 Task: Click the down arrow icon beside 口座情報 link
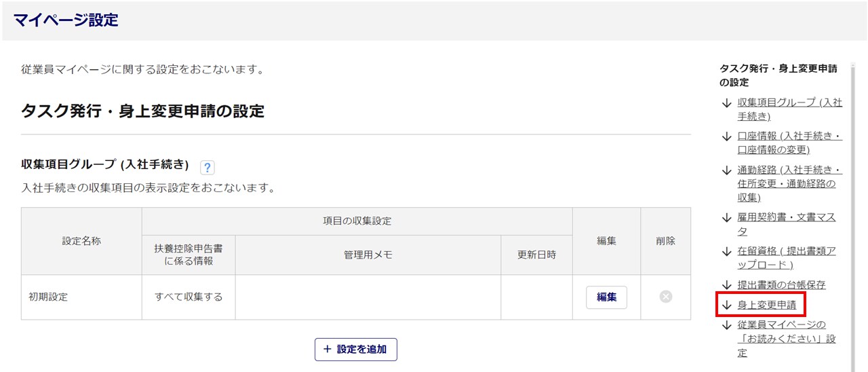726,136
